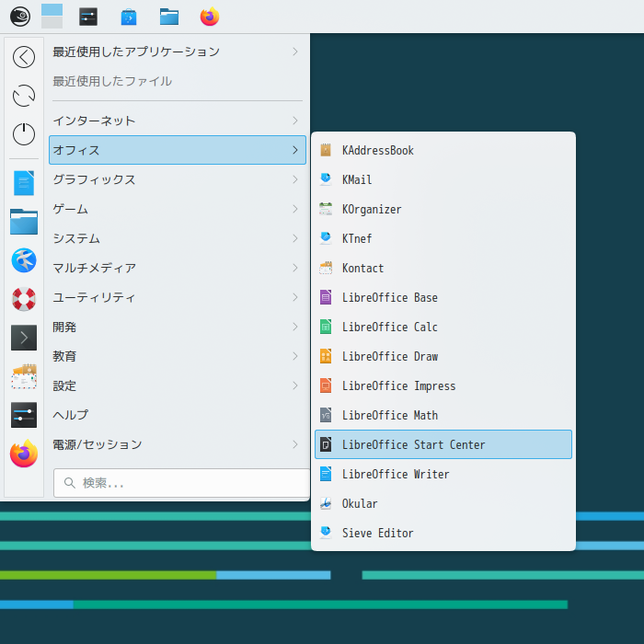Click the 最近使用したファイル entry
The width and height of the screenshot is (644, 644).
[x=178, y=81]
